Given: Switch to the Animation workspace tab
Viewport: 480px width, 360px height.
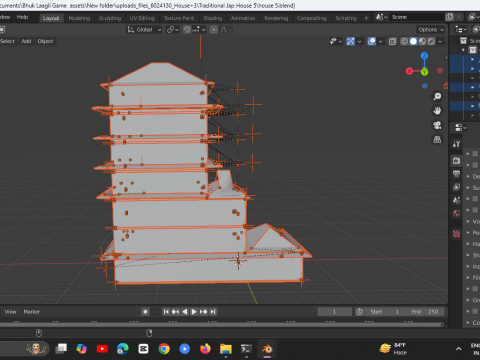Looking at the screenshot, I should (x=243, y=18).
